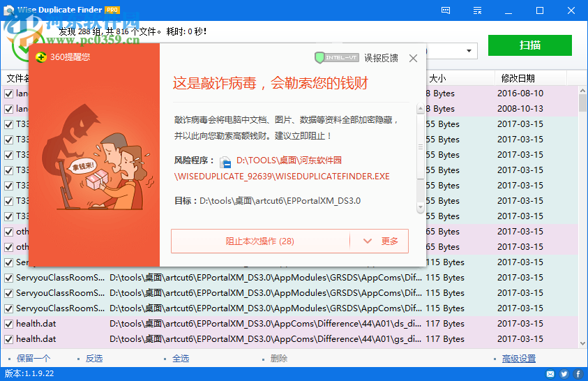Click the INTEL-VT shield badge in 360 popup
Image resolution: width=588 pixels, height=381 pixels.
click(337, 58)
